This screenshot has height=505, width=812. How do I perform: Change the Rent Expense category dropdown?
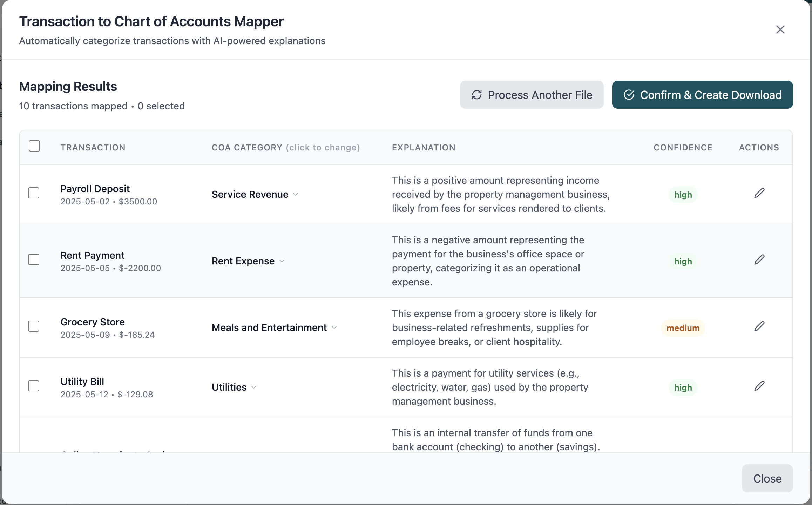pyautogui.click(x=248, y=261)
